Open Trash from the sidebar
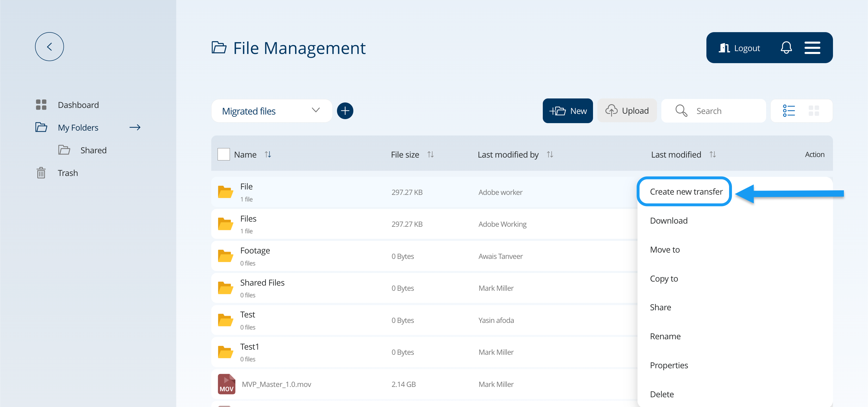Image resolution: width=868 pixels, height=407 pixels. [x=67, y=173]
